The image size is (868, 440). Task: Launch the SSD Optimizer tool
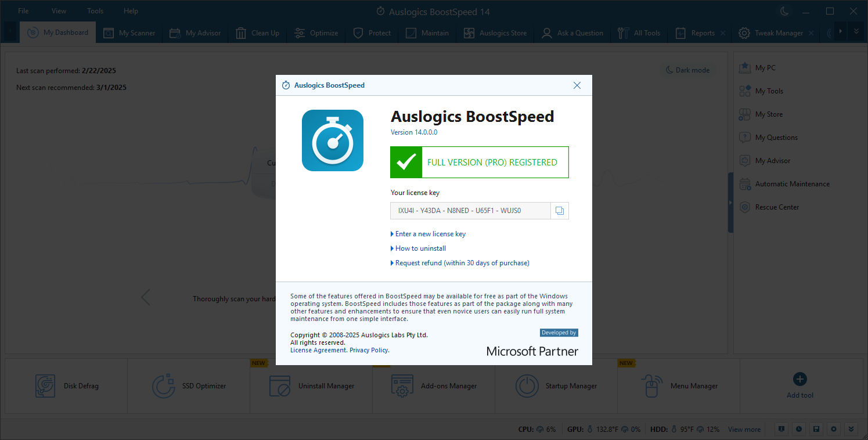pos(189,386)
